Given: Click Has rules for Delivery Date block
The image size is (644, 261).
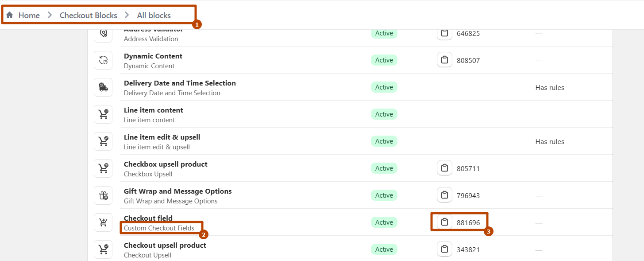Looking at the screenshot, I should (x=550, y=88).
